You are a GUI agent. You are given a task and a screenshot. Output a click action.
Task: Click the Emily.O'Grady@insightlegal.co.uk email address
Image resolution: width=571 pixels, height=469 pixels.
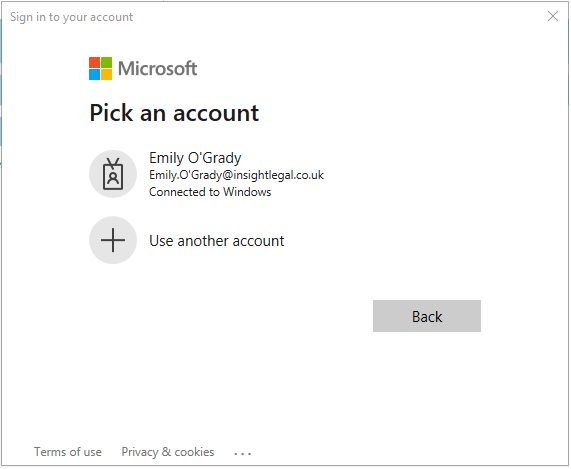click(236, 175)
